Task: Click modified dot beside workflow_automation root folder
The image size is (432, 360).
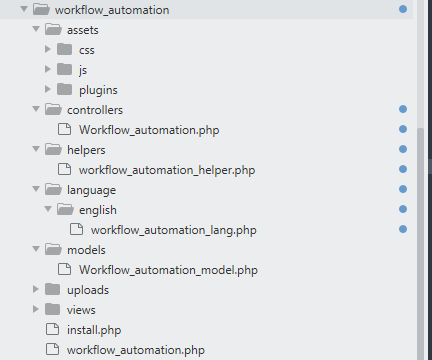Action: click(x=403, y=9)
